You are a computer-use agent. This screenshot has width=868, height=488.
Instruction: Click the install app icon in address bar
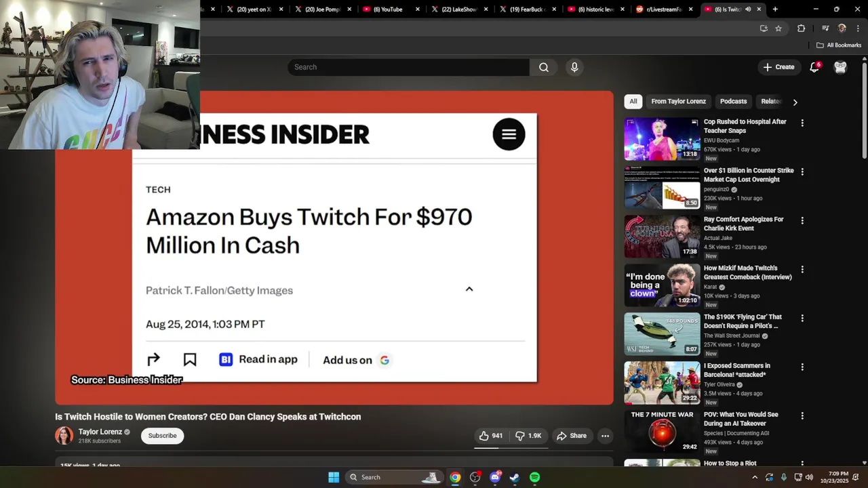click(764, 28)
